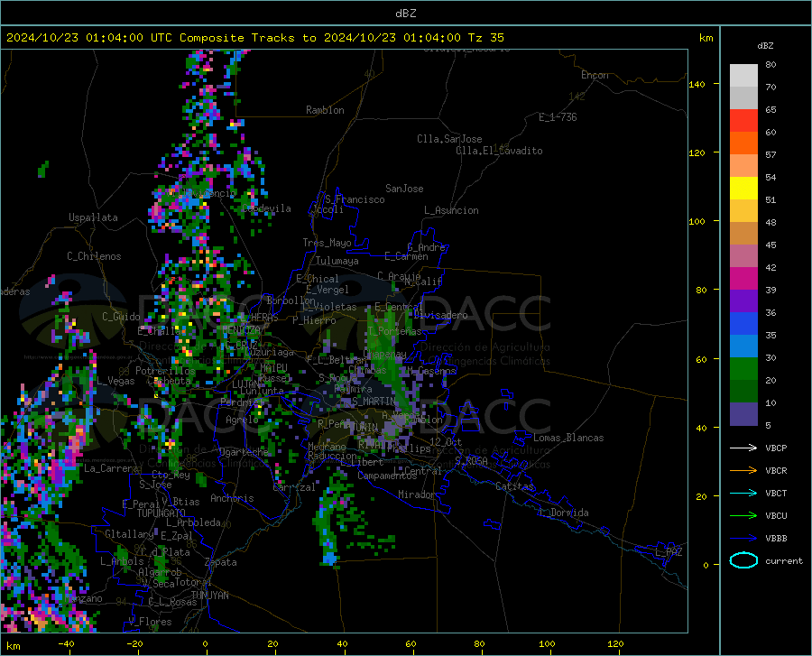
Task: Click the 'Anchoris' map label
Action: [232, 498]
